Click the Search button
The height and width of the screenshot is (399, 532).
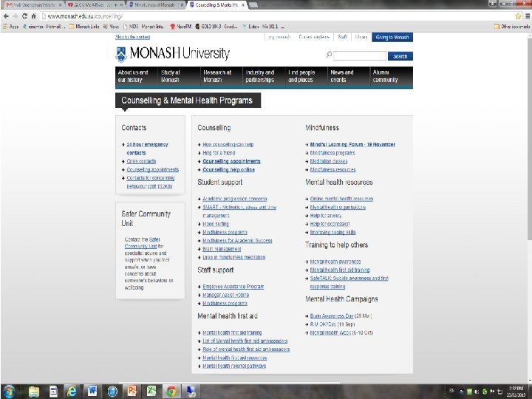400,56
